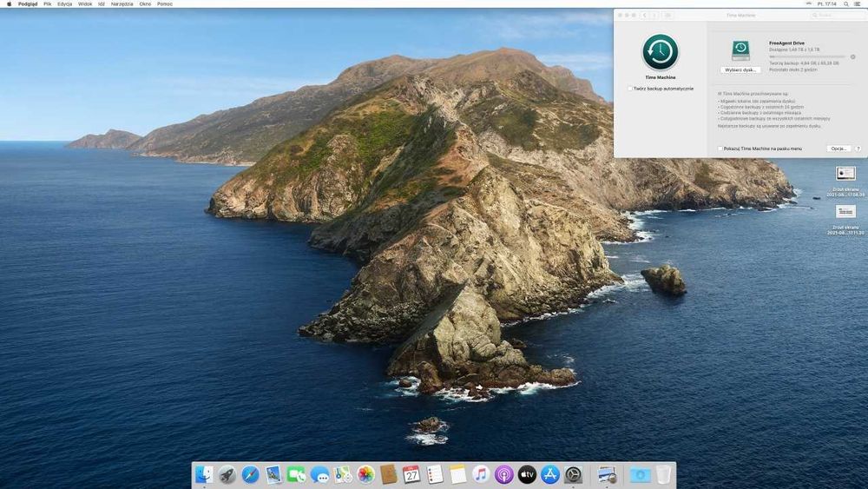This screenshot has height=489, width=868.
Task: Enable 'Twórz backup automatycznie' checkbox
Action: pyautogui.click(x=630, y=89)
